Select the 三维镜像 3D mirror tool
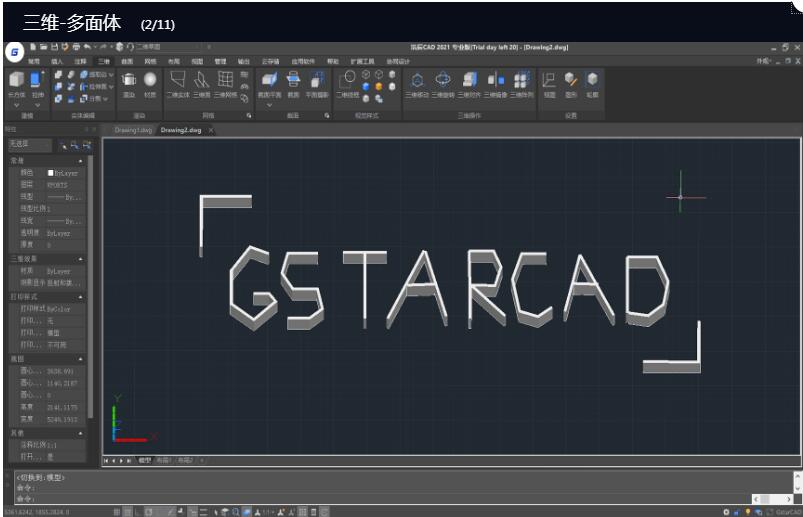Screen dimensions: 803x517 click(496, 84)
